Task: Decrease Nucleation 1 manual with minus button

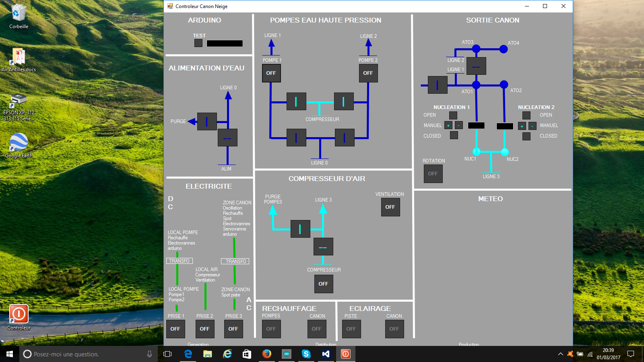Action: 459,125
